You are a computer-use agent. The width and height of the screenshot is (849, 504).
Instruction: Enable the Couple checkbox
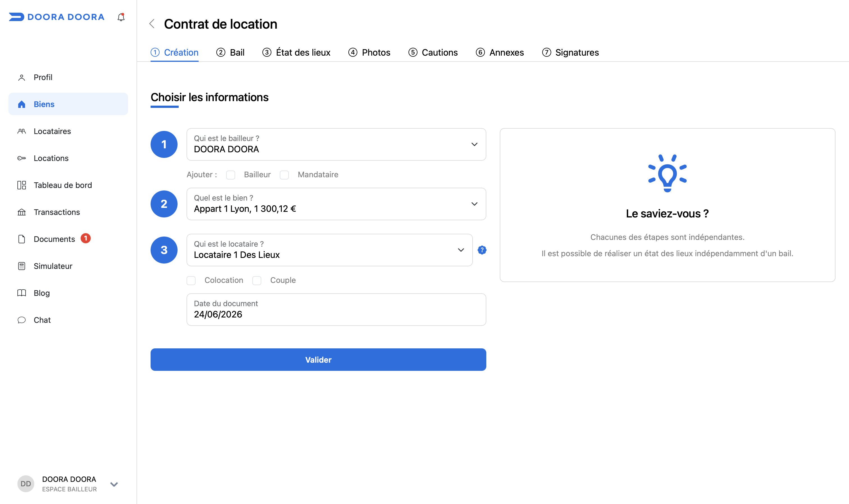[x=257, y=281]
